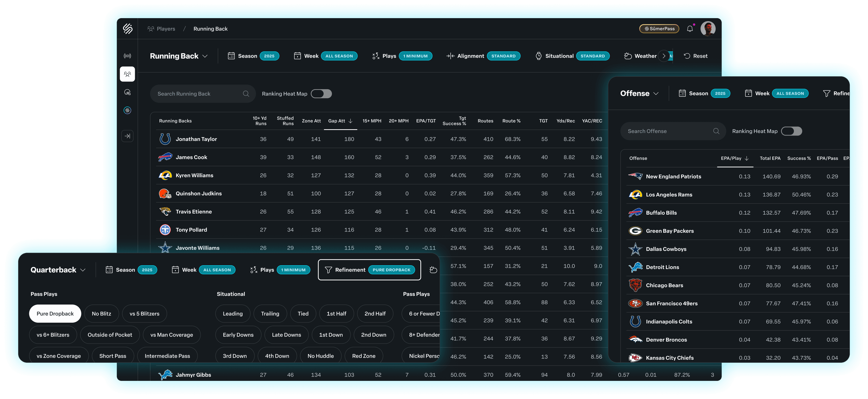Open the Weather filter
Screen dimensions: 868x399
(x=640, y=56)
